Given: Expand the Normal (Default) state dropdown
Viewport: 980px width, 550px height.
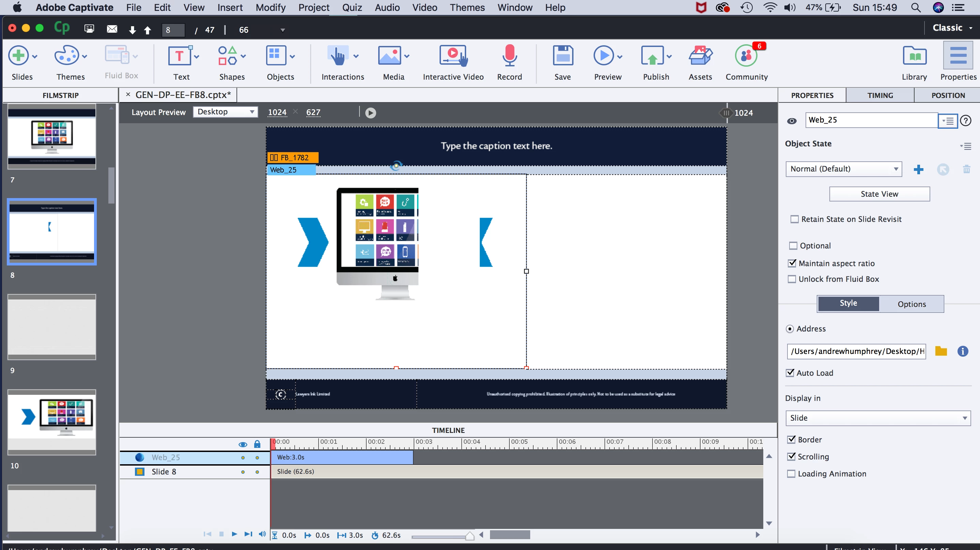Looking at the screenshot, I should coord(844,169).
